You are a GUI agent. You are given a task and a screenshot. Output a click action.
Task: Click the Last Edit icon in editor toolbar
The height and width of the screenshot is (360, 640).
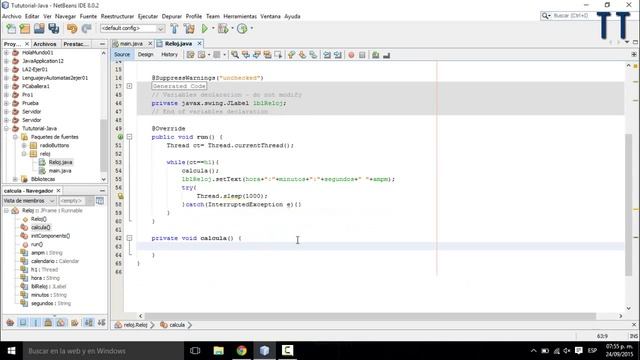pos(190,55)
